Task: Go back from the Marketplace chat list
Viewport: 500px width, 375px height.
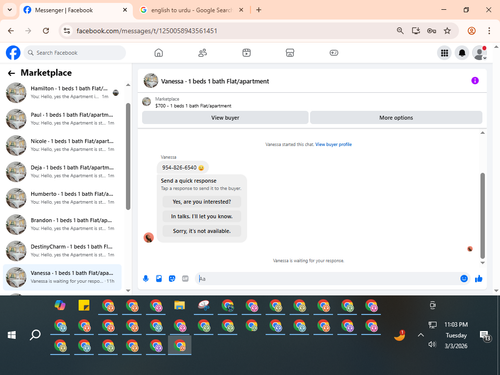Action: coord(11,73)
